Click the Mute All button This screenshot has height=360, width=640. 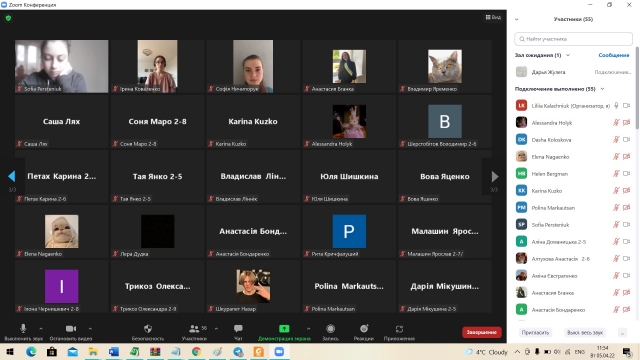coord(585,333)
